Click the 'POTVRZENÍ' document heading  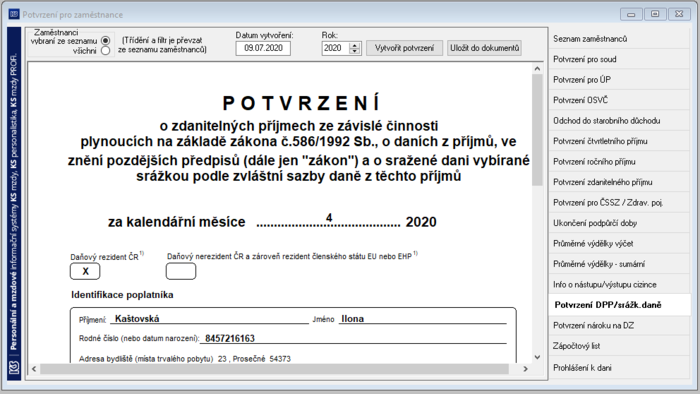point(301,103)
